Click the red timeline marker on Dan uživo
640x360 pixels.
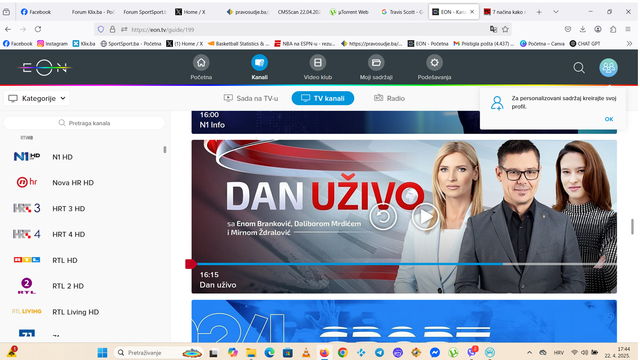tap(191, 264)
